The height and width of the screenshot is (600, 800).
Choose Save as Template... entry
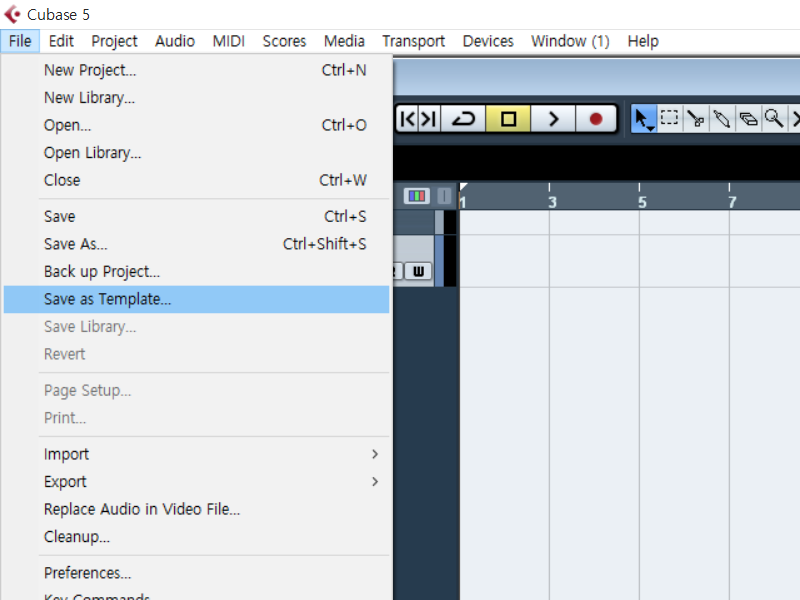(x=196, y=299)
